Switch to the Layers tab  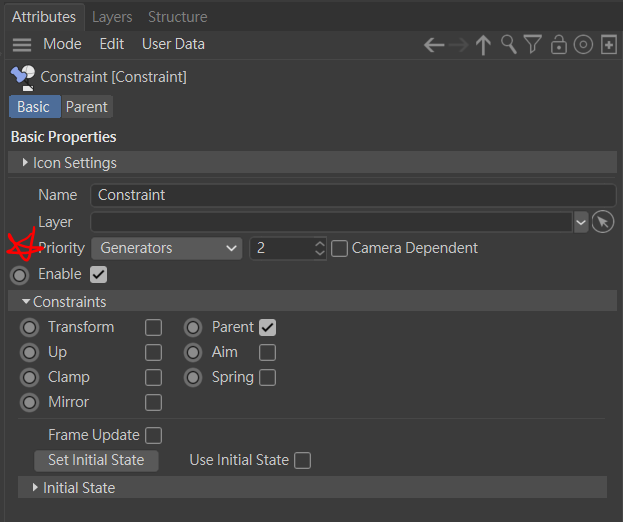click(112, 17)
